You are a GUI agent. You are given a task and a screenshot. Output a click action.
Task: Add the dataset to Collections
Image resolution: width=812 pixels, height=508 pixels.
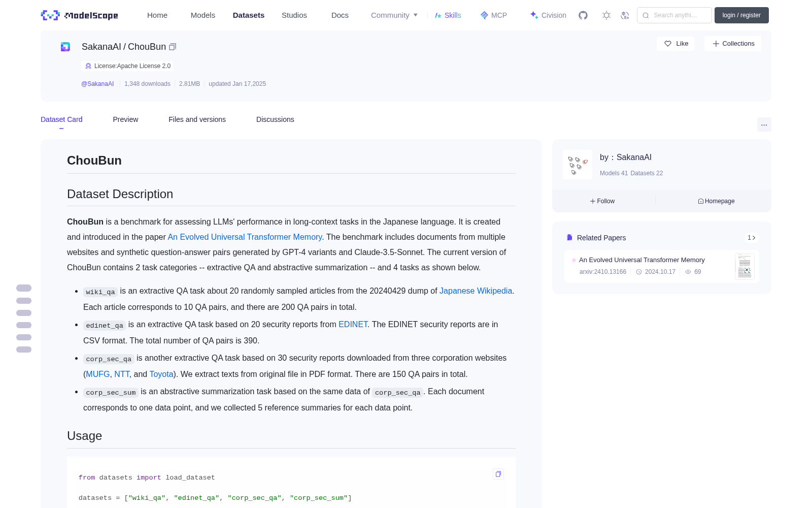pyautogui.click(x=733, y=44)
